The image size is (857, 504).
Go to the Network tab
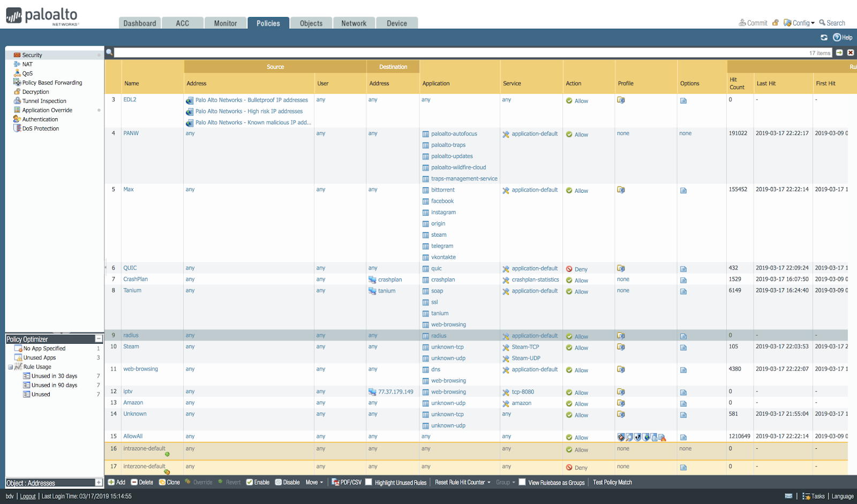pos(354,23)
